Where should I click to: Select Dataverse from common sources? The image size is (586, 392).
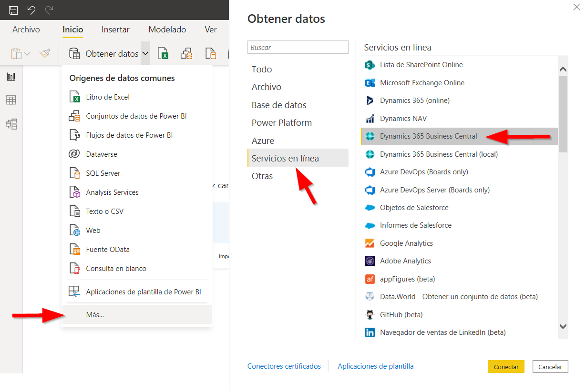click(x=137, y=154)
